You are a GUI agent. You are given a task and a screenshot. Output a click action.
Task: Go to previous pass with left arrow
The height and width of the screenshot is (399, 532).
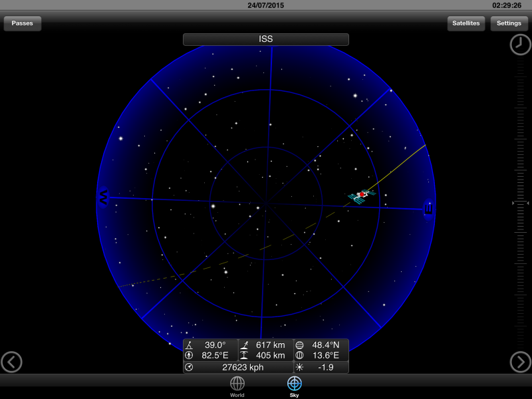[11, 362]
